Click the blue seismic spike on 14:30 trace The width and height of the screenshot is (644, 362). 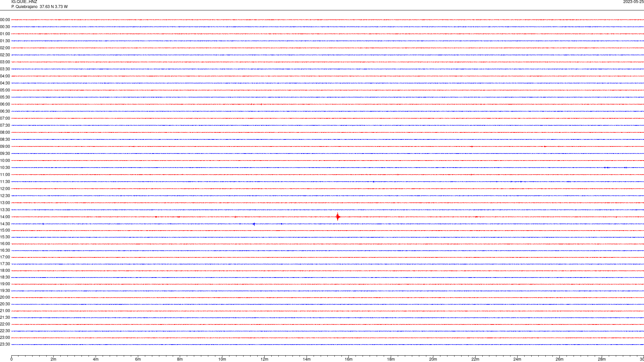point(254,224)
